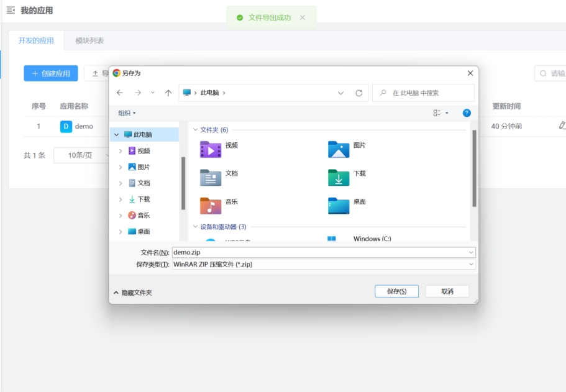Select the 下载 folder icon
This screenshot has height=392, width=566.
pyautogui.click(x=339, y=177)
